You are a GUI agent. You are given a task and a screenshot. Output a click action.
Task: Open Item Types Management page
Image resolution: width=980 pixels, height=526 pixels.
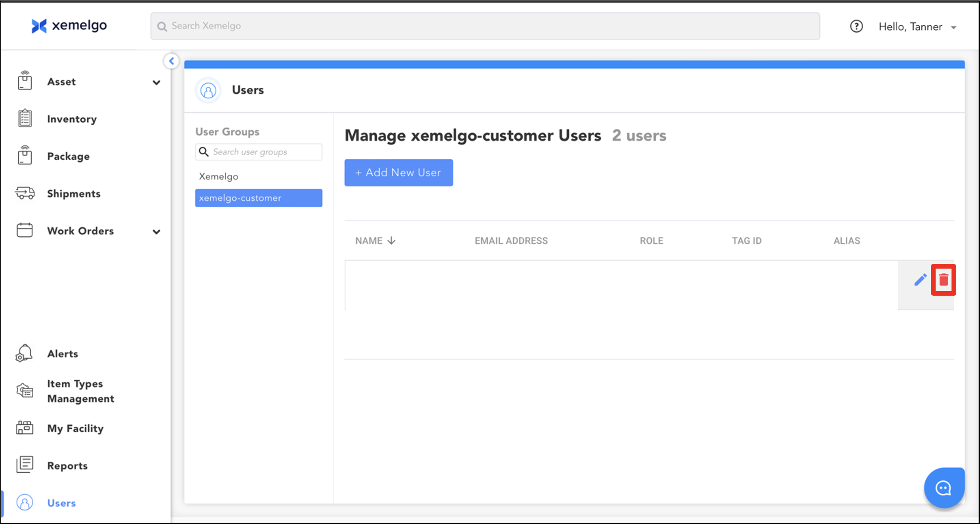(80, 391)
